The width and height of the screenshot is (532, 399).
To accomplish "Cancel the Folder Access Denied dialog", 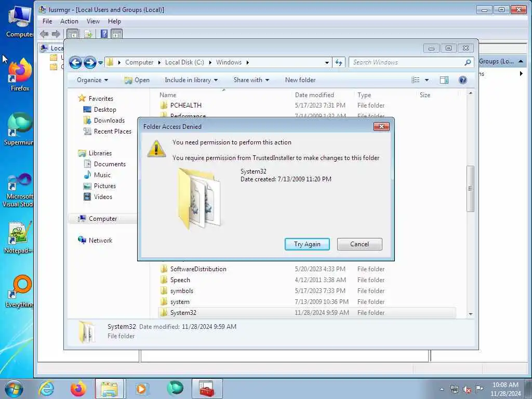I will tap(360, 244).
